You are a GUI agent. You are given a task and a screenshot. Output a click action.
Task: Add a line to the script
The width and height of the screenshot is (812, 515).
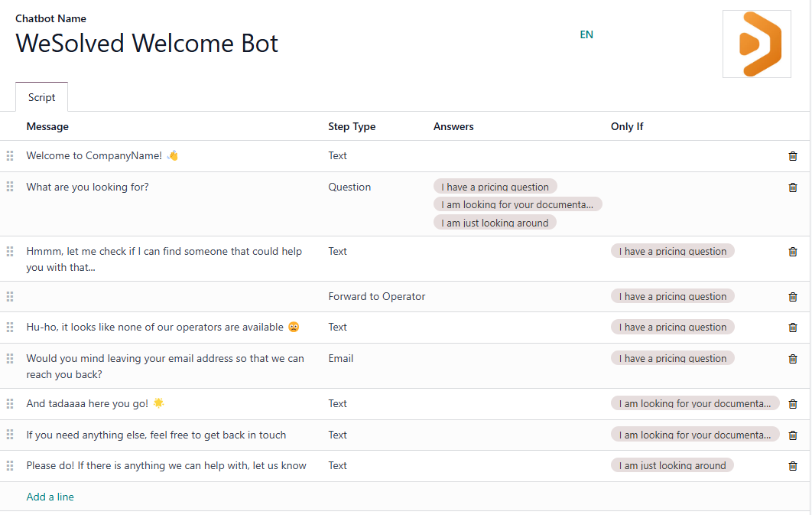pyautogui.click(x=50, y=497)
